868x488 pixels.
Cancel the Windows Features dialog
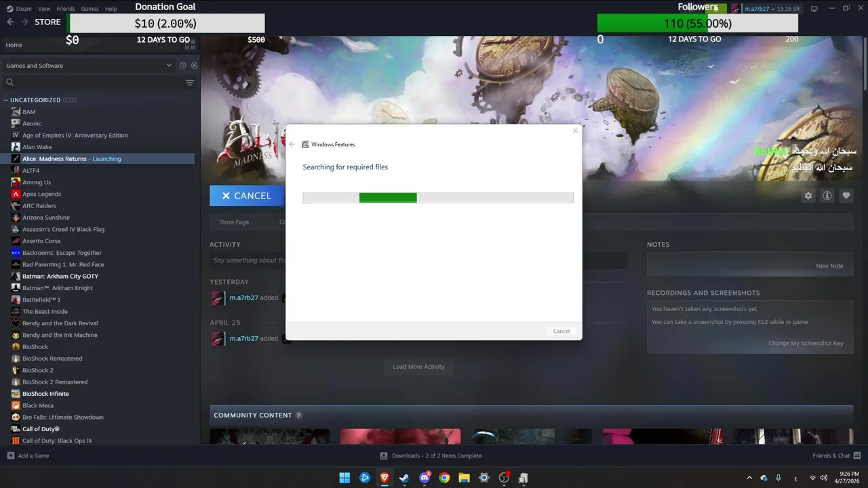561,331
